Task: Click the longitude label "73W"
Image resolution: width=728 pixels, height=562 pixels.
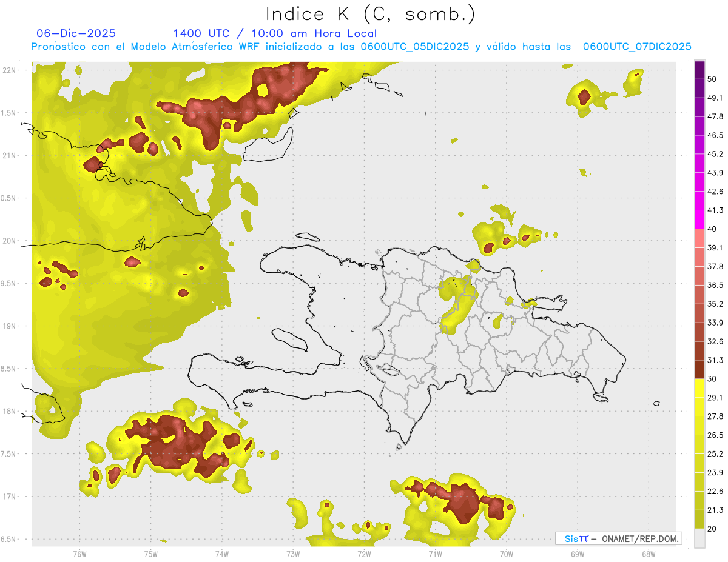Action: (293, 554)
